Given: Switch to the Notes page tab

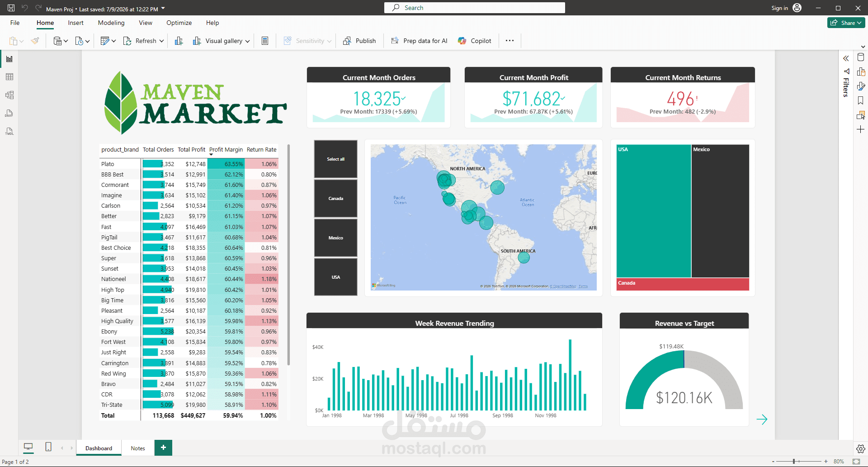Looking at the screenshot, I should pos(138,448).
